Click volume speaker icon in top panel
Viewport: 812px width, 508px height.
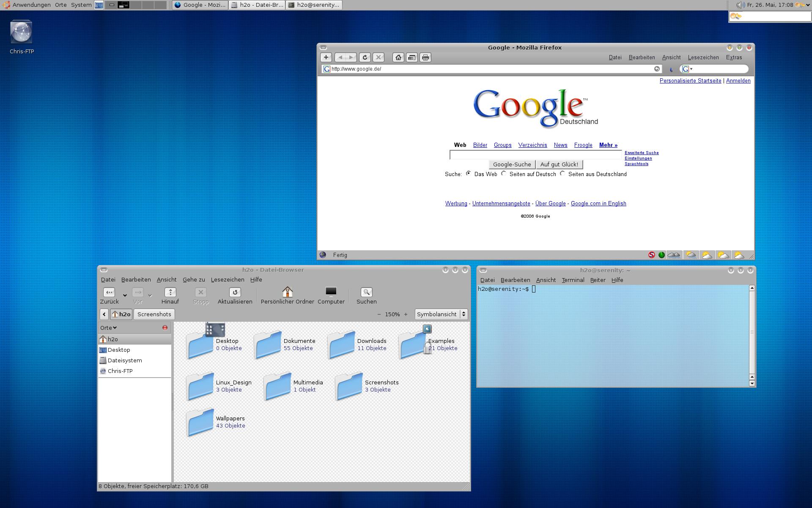(x=740, y=5)
